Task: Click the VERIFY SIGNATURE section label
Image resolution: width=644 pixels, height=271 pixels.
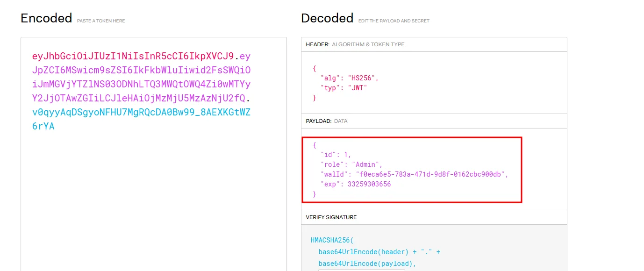Action: (x=331, y=217)
